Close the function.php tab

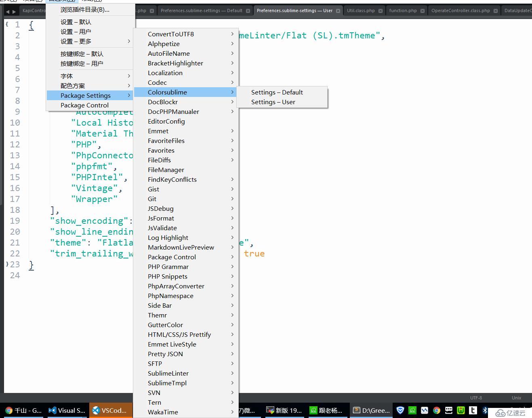point(423,11)
